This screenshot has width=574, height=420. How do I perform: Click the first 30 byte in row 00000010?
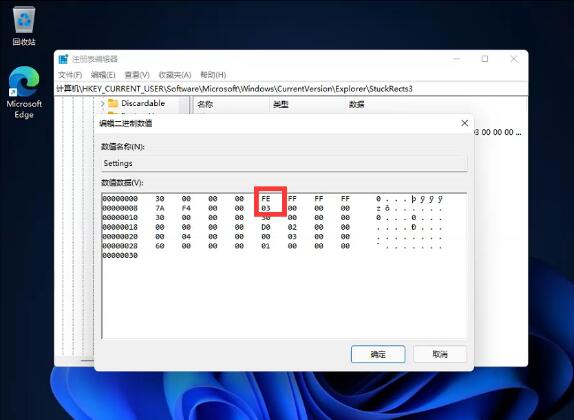point(160,218)
